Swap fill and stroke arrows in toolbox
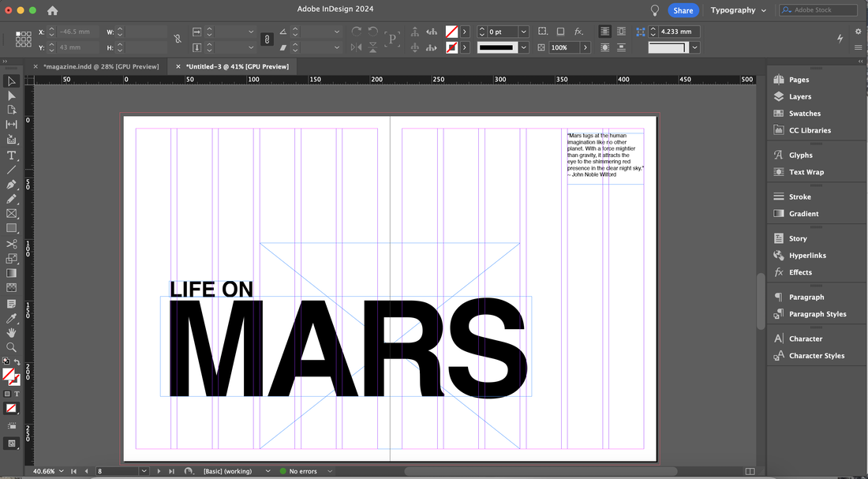 (x=17, y=362)
